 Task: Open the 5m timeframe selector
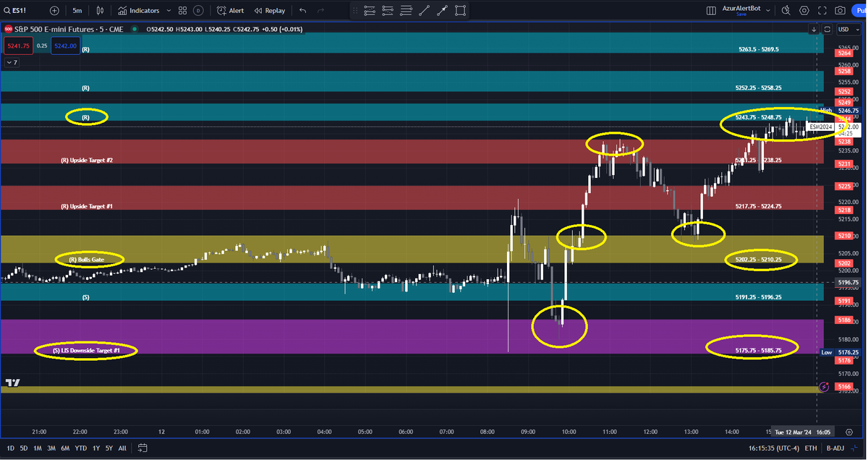coord(77,11)
